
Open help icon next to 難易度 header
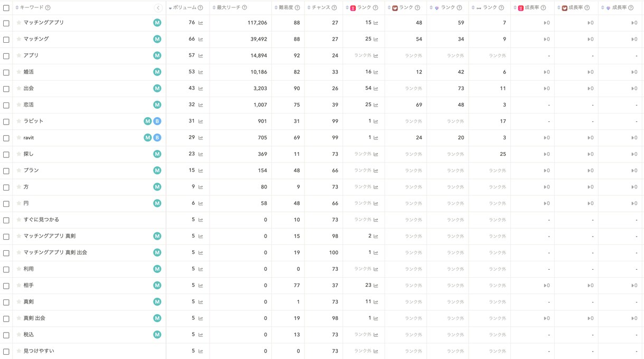(x=297, y=8)
